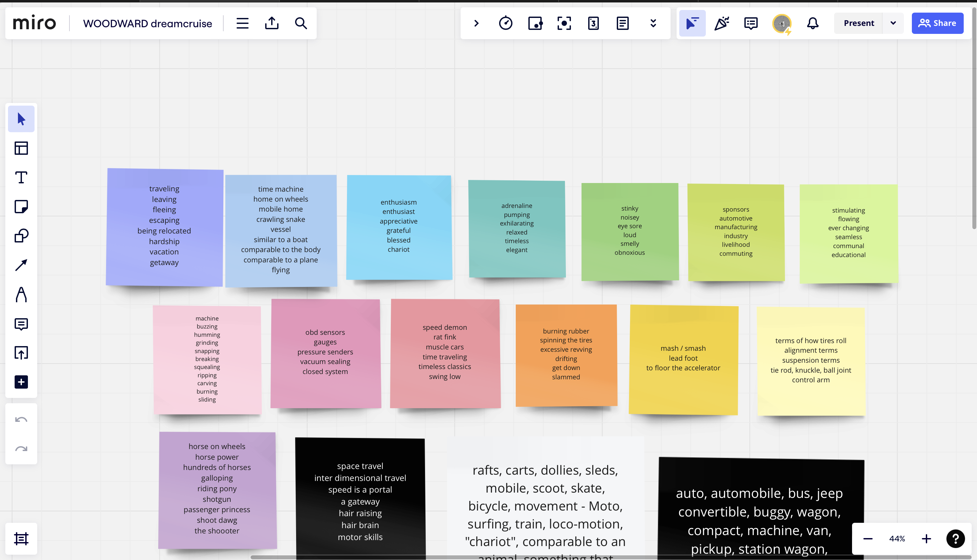Pick the connection line arrow tool

[21, 265]
